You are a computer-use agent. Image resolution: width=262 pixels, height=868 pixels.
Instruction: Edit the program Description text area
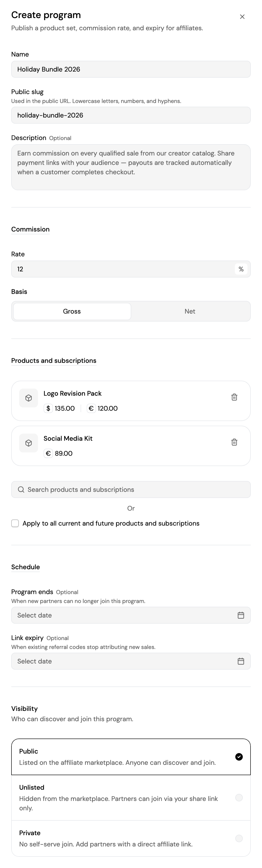(x=131, y=167)
